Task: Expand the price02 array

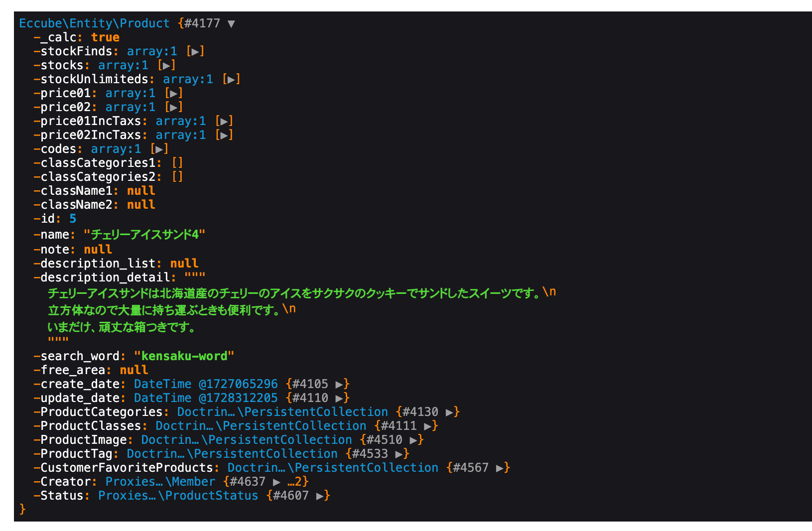Action: (x=173, y=108)
